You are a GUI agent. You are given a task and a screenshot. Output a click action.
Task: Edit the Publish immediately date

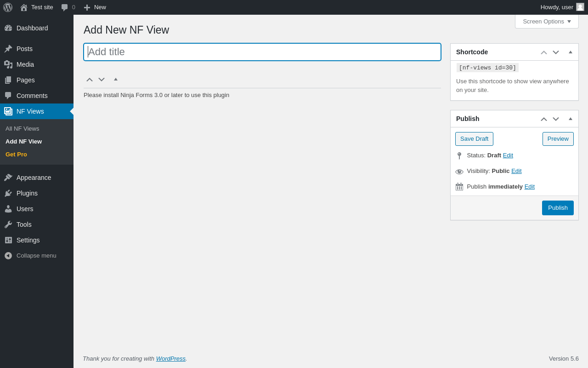pos(530,187)
